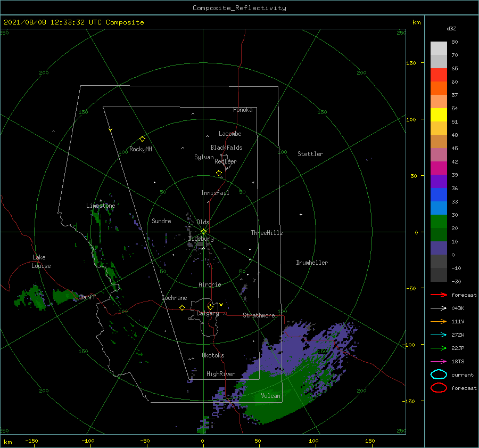Click the Okotoks label

213,355
